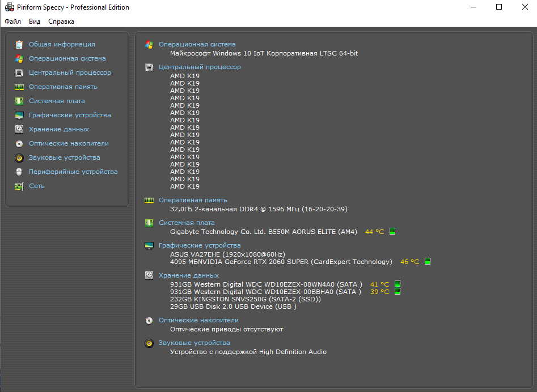Go to Операционная система section in sidebar
Screen dimensions: 537x392
coord(67,58)
